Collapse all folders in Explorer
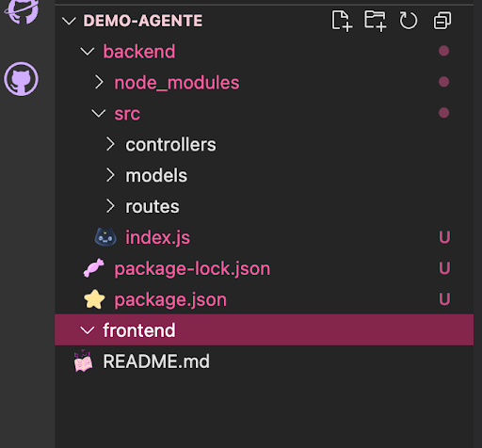This screenshot has height=448, width=482. 442,21
